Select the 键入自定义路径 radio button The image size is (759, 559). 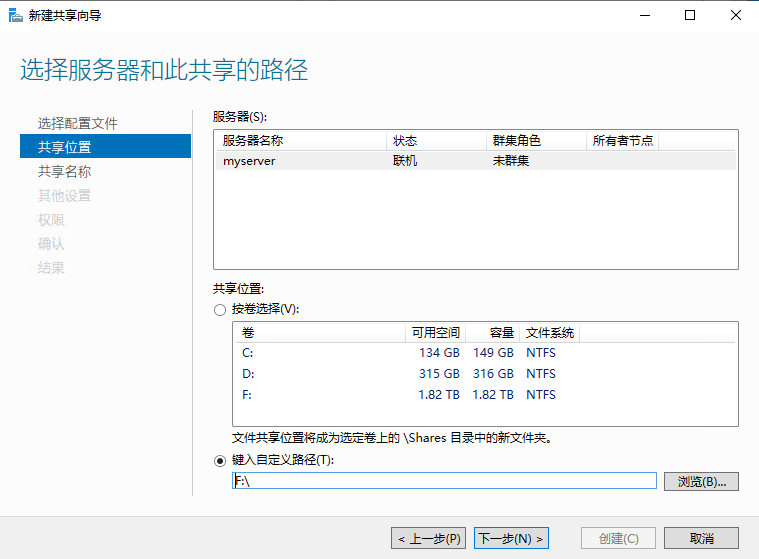click(x=220, y=461)
